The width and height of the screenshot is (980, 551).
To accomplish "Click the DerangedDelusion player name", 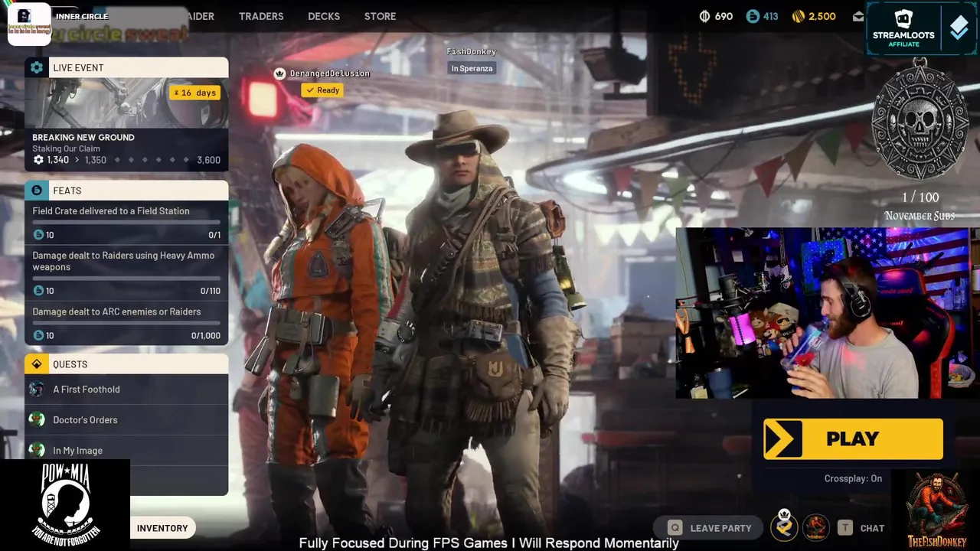I will coord(330,73).
